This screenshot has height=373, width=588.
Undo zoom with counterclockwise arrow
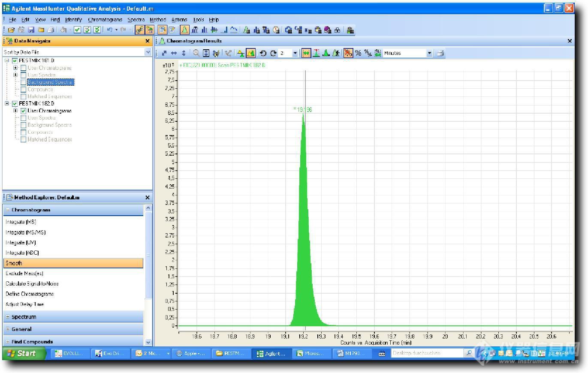click(x=263, y=53)
